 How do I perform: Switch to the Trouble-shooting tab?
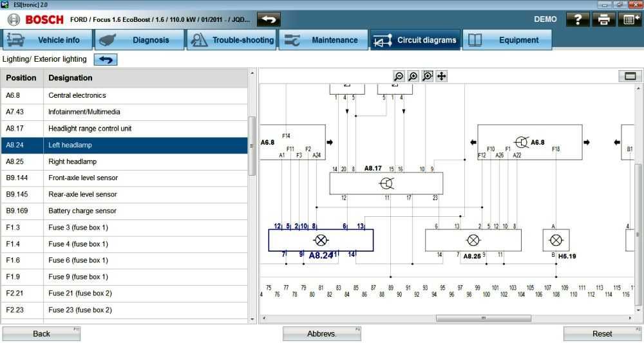(x=232, y=40)
